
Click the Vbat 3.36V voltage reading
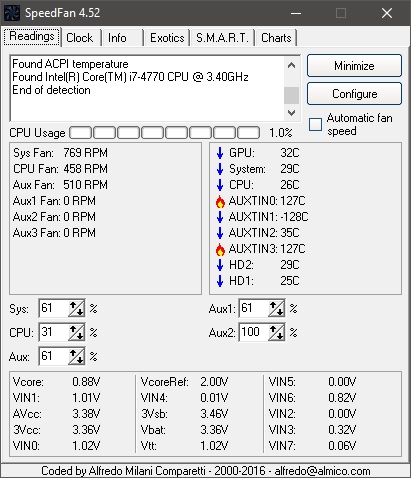coord(184,430)
